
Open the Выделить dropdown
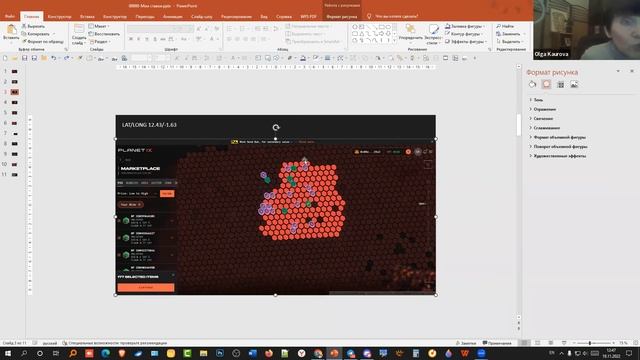[509, 42]
